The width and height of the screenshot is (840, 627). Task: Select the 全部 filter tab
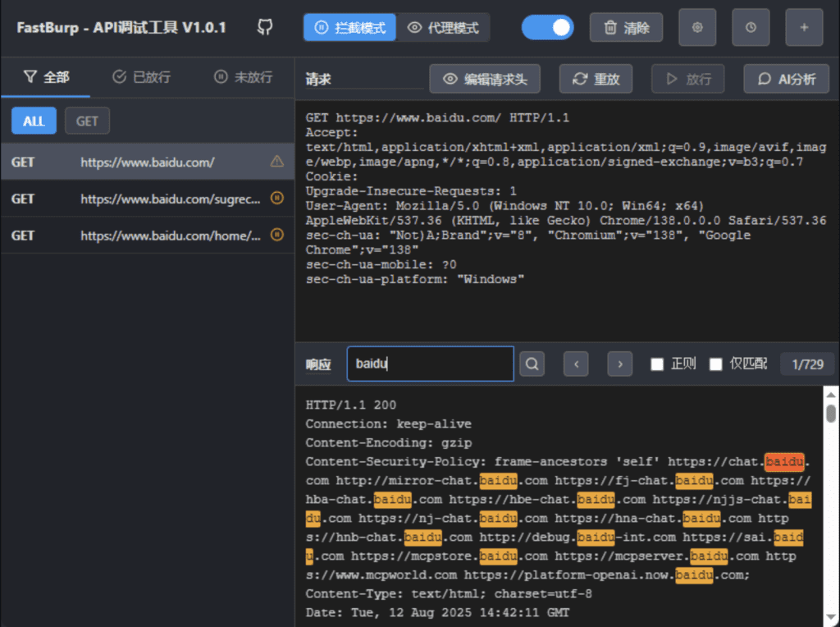tap(46, 77)
